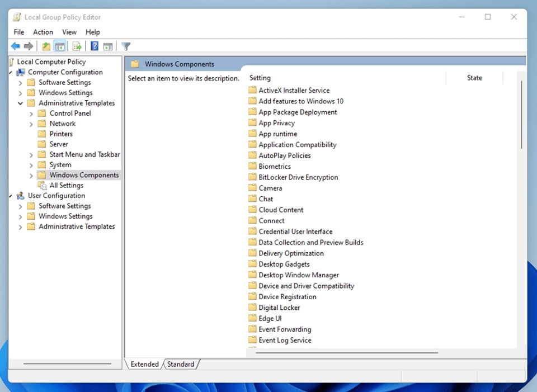Click the Export List toolbar icon
Screen dimensions: 537x392
(x=77, y=46)
